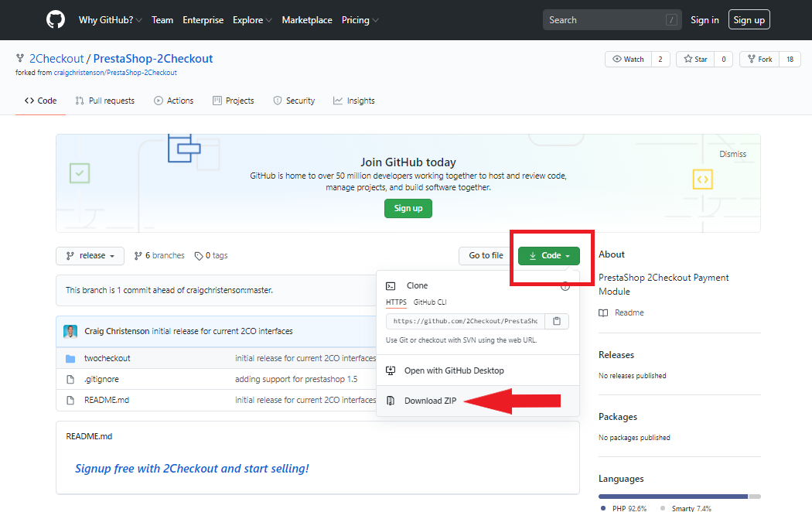Image resolution: width=812 pixels, height=512 pixels.
Task: Click the Sign up button in header
Action: (x=749, y=19)
